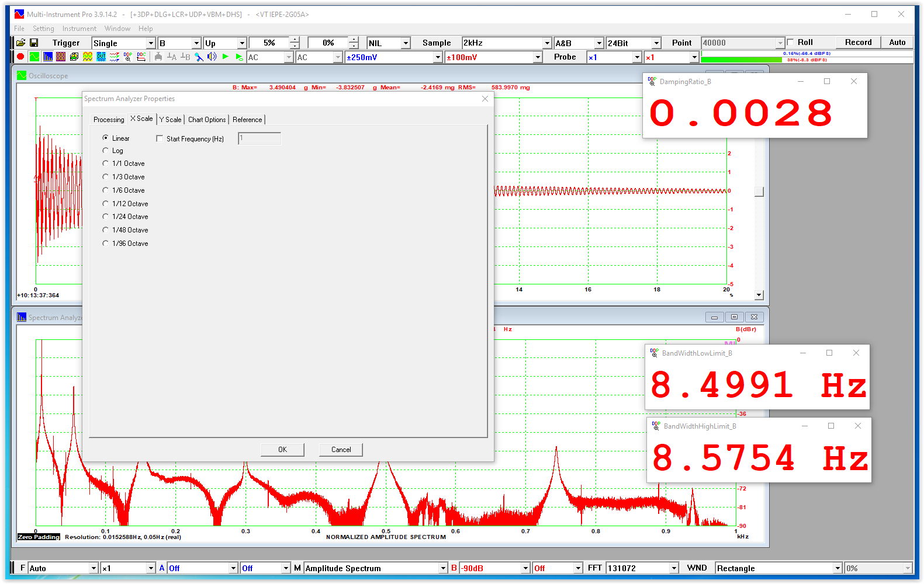This screenshot has height=584, width=924.
Task: Enable the Start Frequency (Hz) checkbox
Action: [x=160, y=139]
